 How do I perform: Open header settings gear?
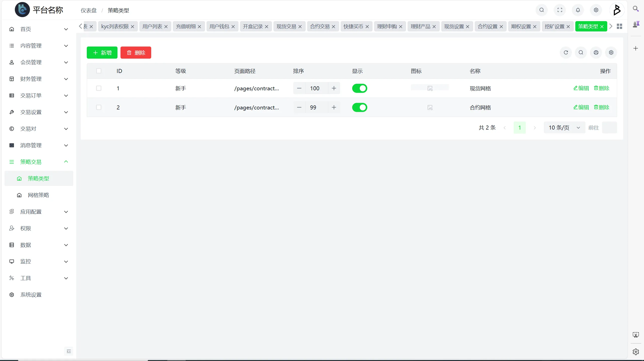[x=596, y=10]
